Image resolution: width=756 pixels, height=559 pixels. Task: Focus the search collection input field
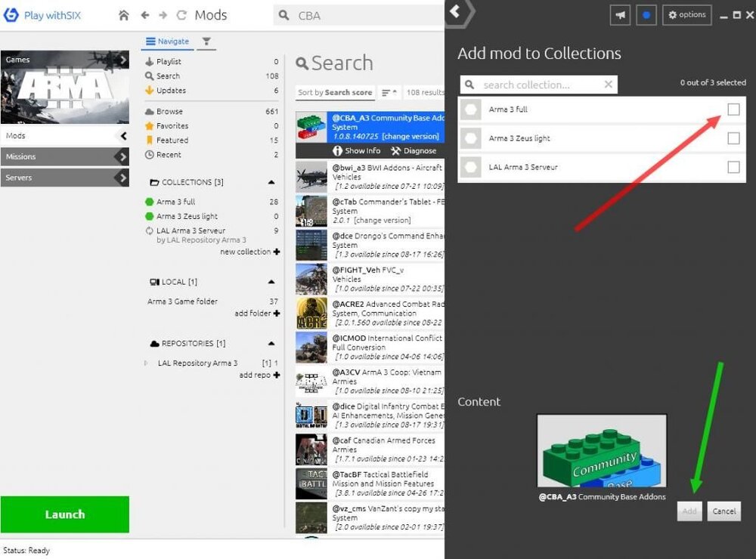point(538,85)
